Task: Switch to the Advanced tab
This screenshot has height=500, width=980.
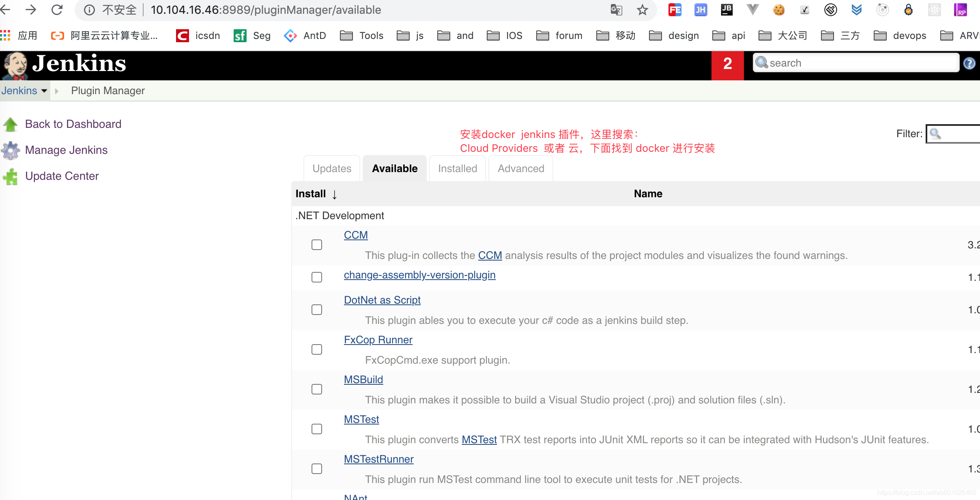Action: coord(521,168)
